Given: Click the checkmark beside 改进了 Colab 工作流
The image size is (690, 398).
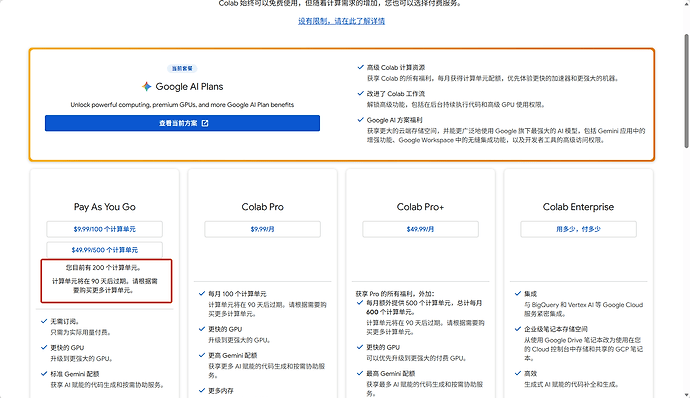Looking at the screenshot, I should [360, 93].
